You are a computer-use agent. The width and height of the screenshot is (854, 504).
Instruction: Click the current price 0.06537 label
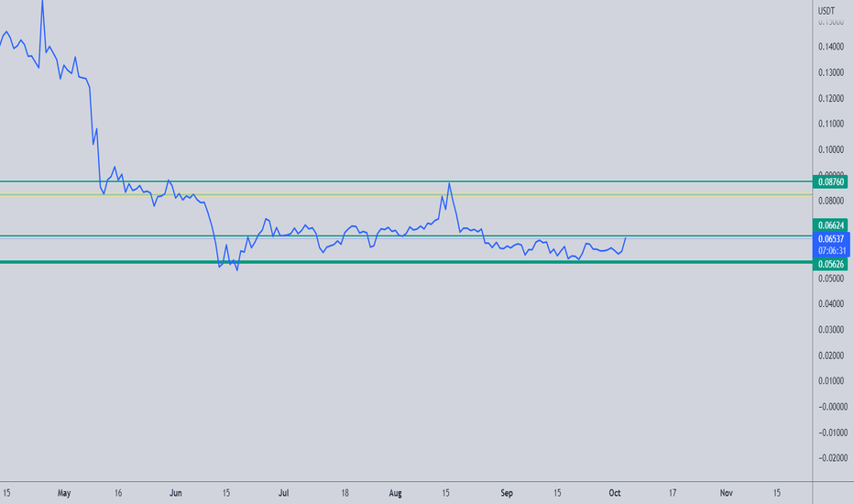click(830, 238)
